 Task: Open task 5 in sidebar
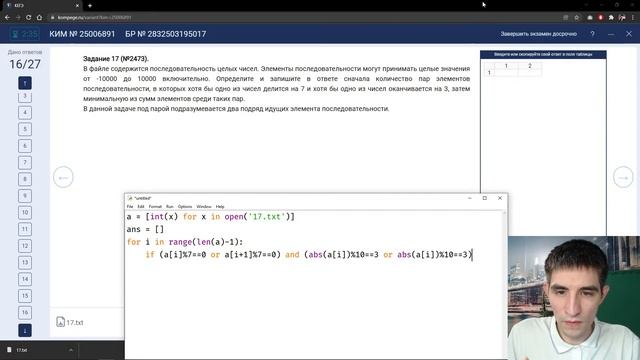(x=25, y=129)
